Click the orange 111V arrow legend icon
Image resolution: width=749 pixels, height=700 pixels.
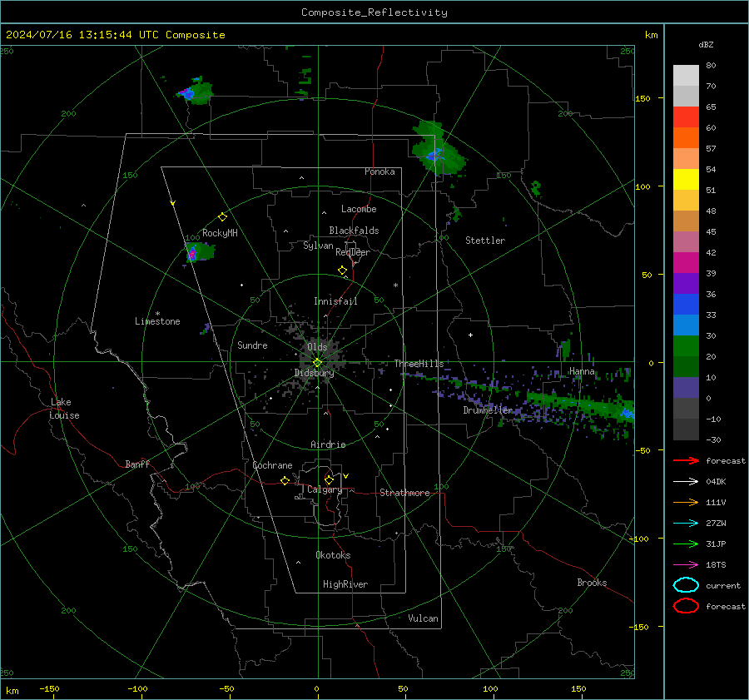686,502
